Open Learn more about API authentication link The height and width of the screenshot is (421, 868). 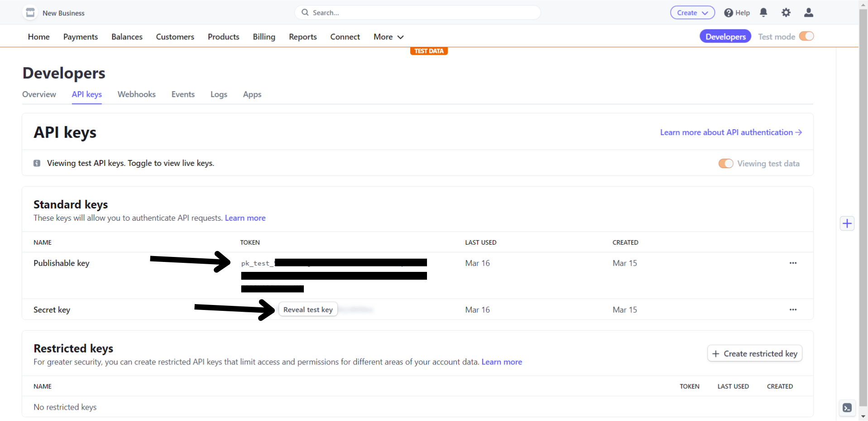click(731, 132)
